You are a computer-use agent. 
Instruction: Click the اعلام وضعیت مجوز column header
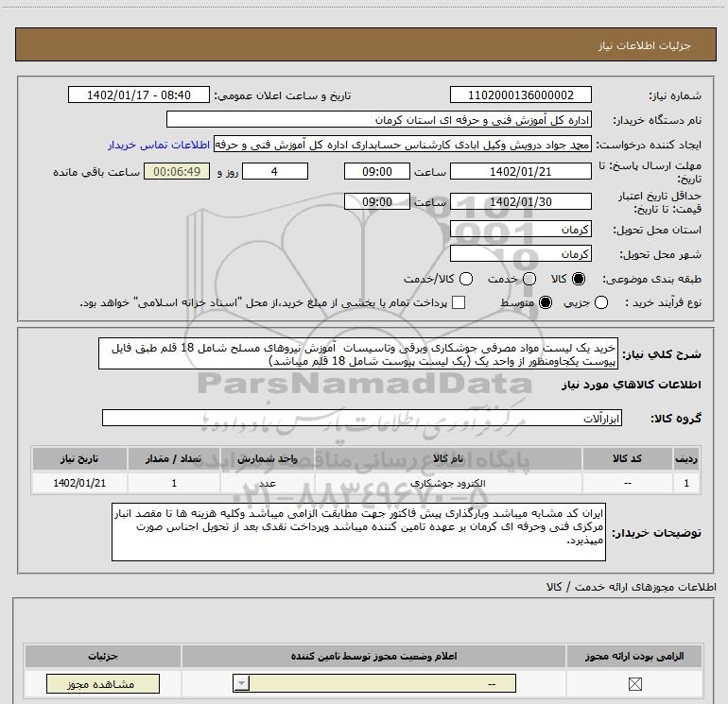tap(373, 656)
